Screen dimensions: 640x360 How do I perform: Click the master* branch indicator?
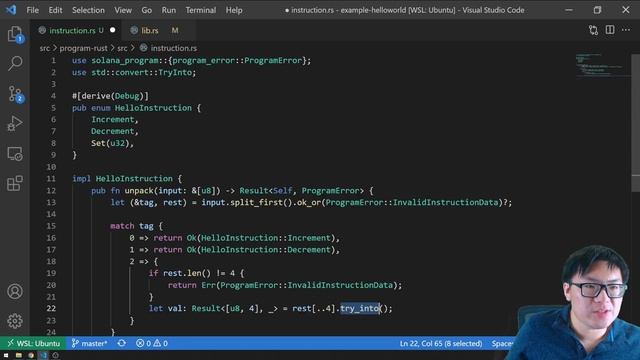click(89, 343)
